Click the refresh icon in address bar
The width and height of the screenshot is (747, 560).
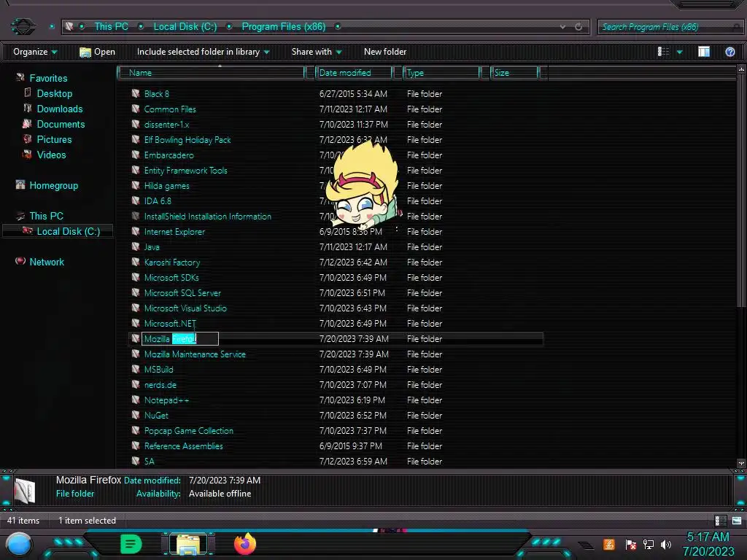(578, 27)
